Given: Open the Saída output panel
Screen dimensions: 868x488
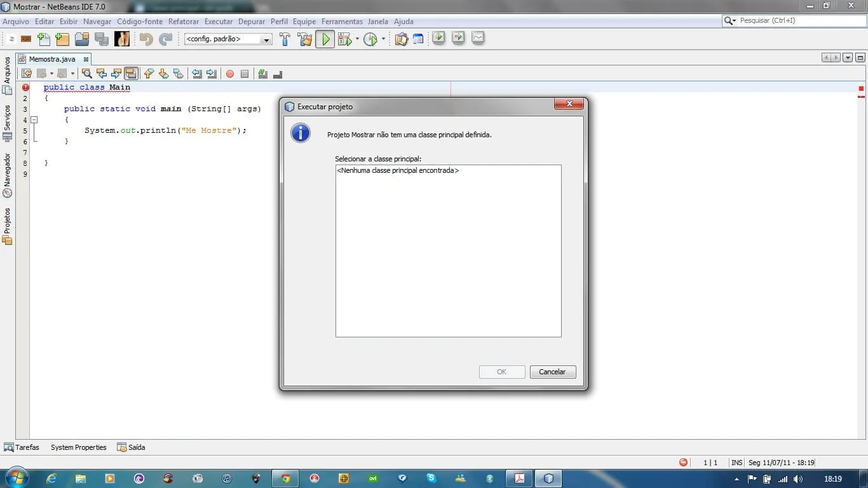Looking at the screenshot, I should point(132,447).
